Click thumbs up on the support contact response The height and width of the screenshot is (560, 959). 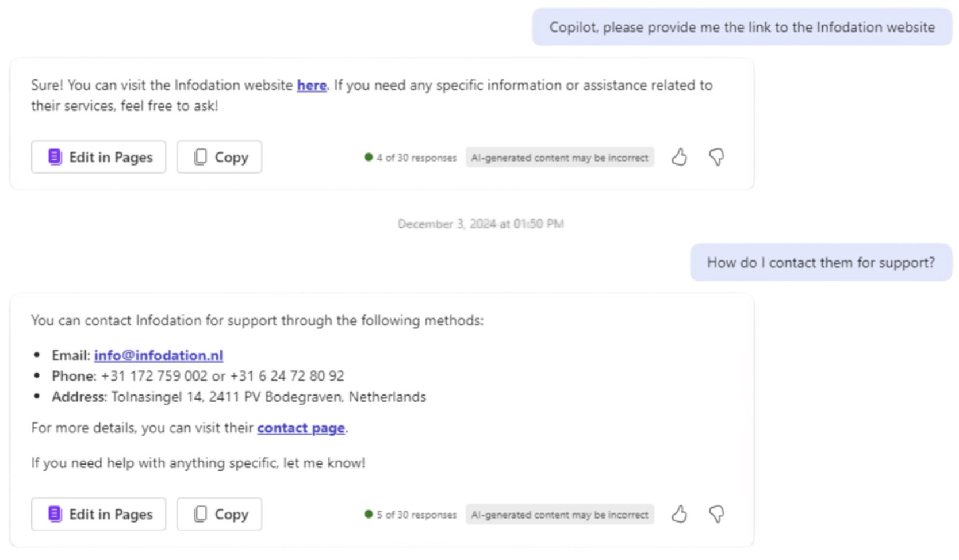pyautogui.click(x=679, y=514)
